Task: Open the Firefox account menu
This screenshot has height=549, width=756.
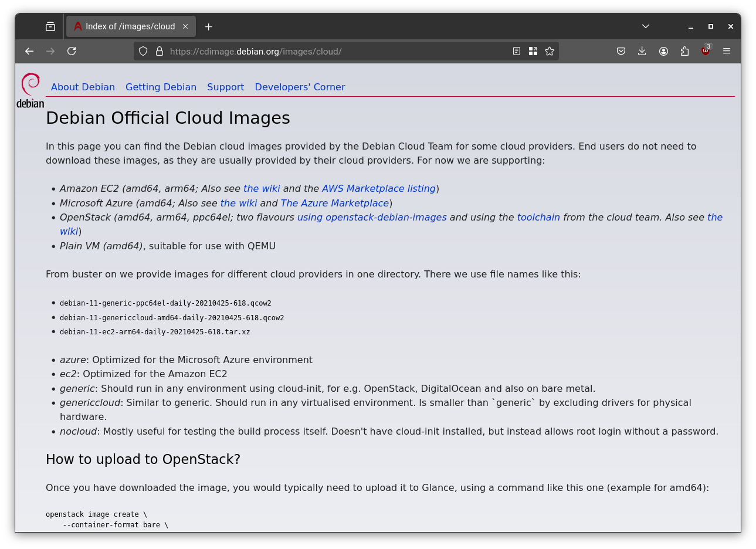Action: (663, 51)
